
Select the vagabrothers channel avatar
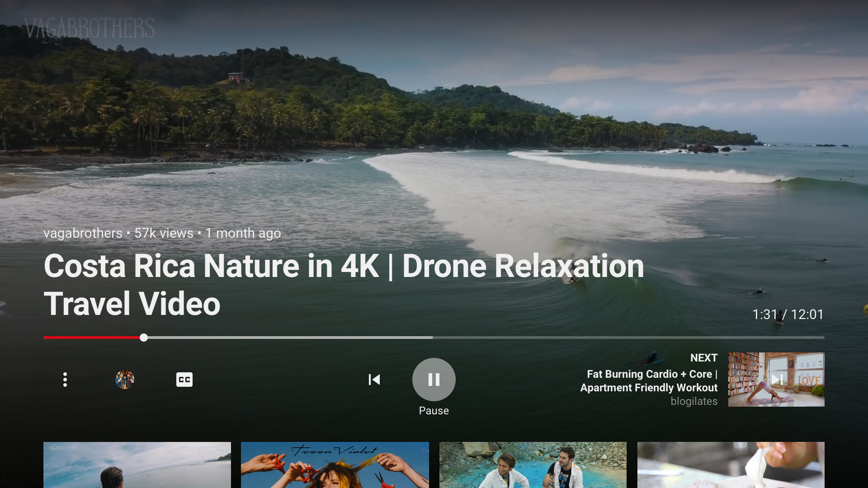tap(124, 380)
